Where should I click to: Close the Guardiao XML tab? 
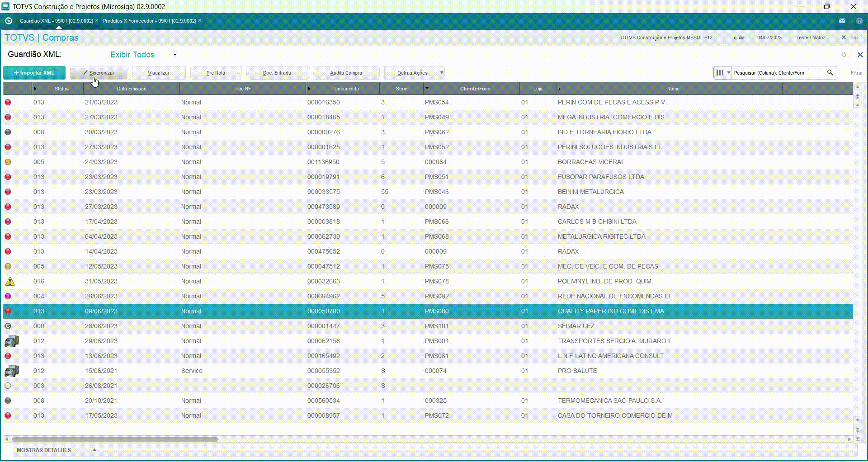click(97, 20)
